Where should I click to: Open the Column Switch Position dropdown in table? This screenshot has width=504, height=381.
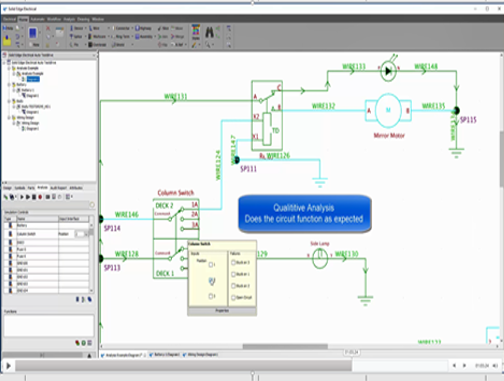(86, 234)
